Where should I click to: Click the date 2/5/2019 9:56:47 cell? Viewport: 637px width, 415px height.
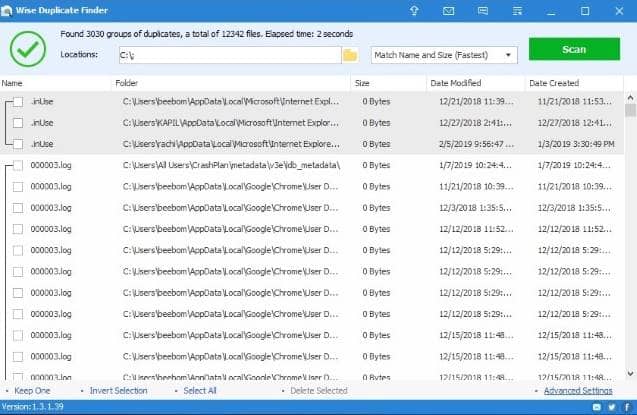(476, 144)
